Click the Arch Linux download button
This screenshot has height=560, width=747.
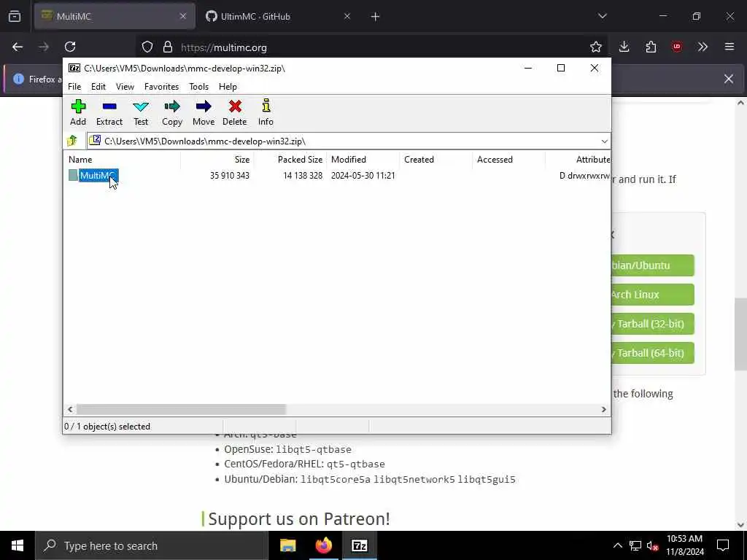(653, 295)
